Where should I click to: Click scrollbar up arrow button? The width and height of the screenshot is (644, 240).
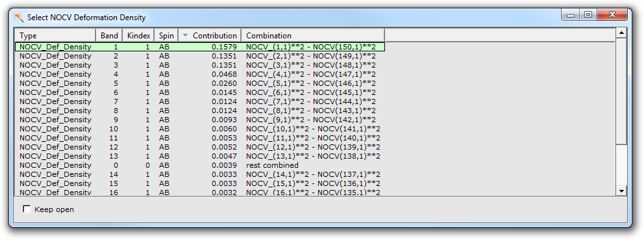coord(621,33)
